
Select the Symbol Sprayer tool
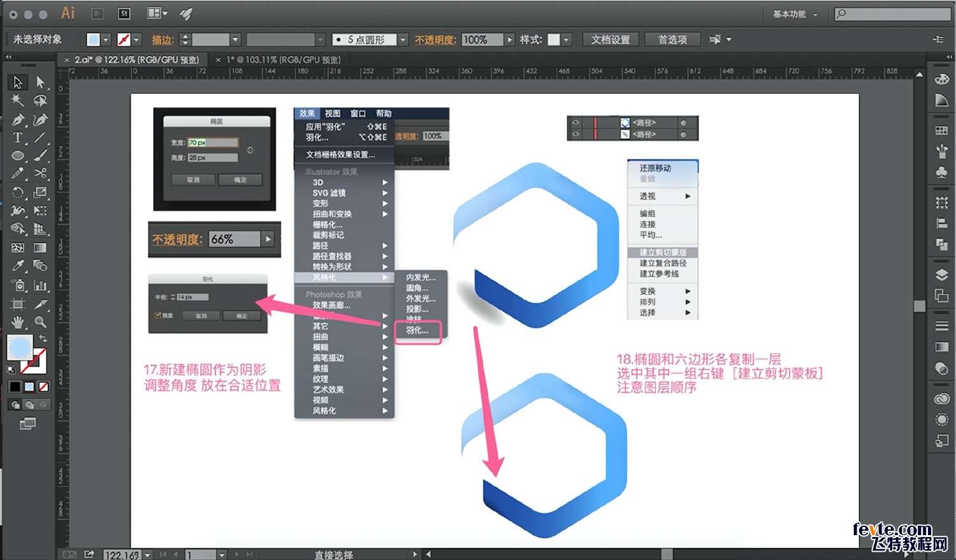point(18,285)
